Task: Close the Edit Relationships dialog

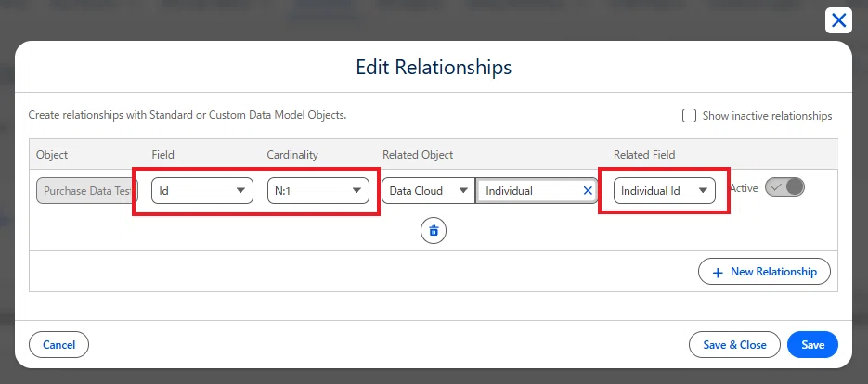Action: tap(838, 21)
